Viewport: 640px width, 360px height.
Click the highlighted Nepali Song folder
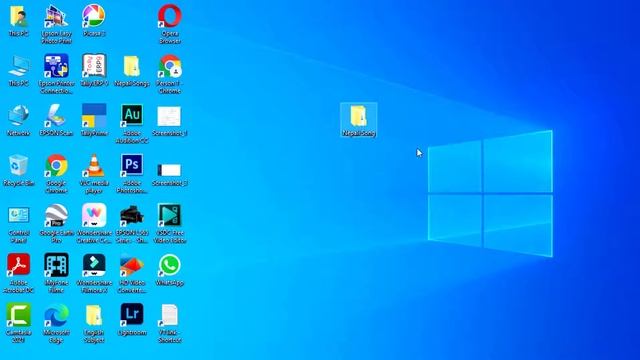pyautogui.click(x=358, y=120)
